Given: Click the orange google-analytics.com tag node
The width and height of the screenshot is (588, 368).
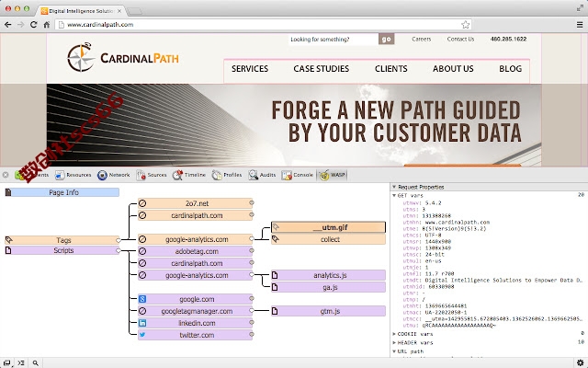Looking at the screenshot, I should [x=195, y=239].
